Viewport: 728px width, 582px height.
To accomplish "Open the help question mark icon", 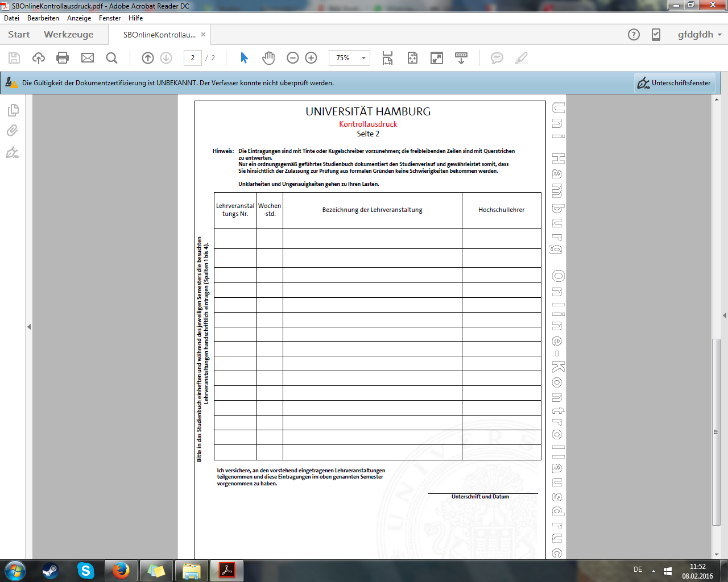I will (x=634, y=35).
